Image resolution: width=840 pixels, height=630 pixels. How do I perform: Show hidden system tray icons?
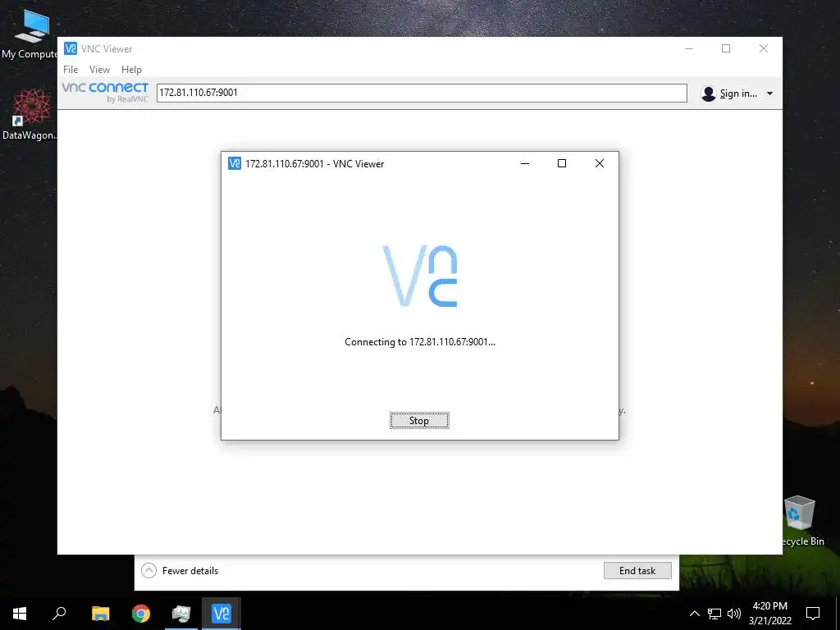tap(694, 614)
